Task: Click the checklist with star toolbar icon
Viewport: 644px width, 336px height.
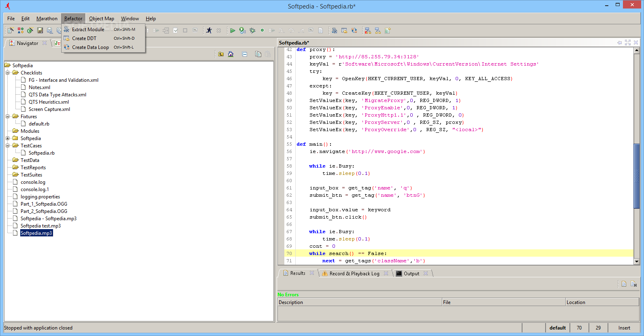Action: [388, 30]
